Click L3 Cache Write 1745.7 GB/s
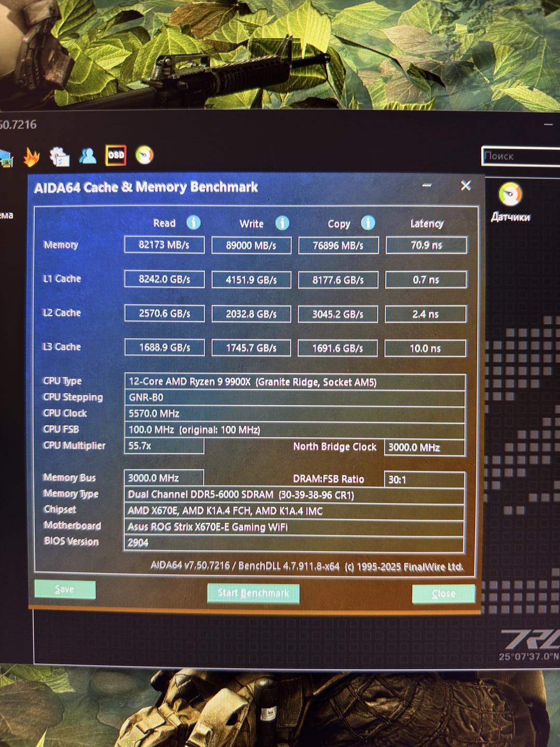The width and height of the screenshot is (560, 747). click(x=251, y=348)
